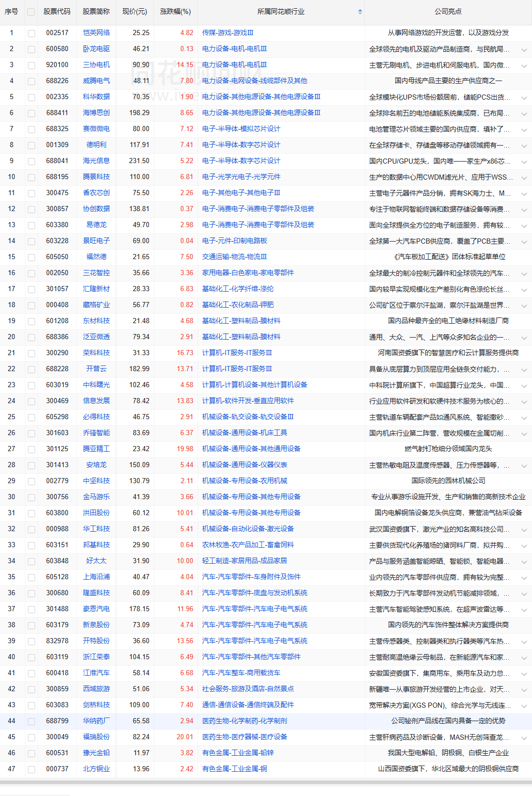Expand the 江淮汽车 row description chevron
Viewport: 532px width, 796px height.
pos(524,674)
